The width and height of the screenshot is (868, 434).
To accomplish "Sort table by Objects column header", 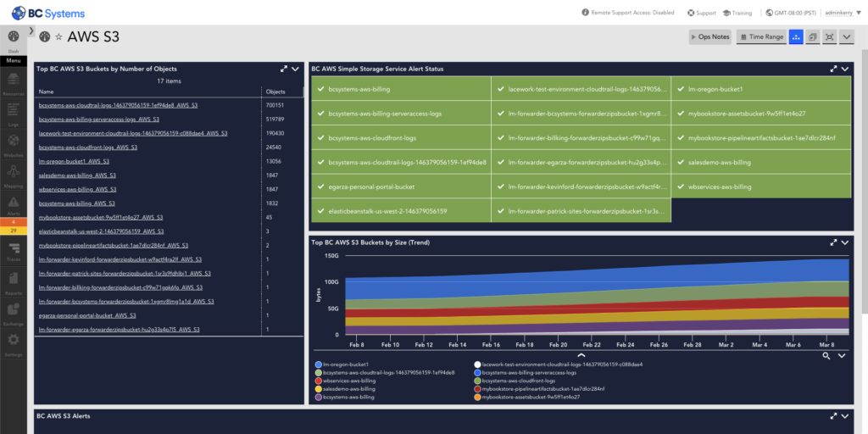I will pyautogui.click(x=275, y=92).
